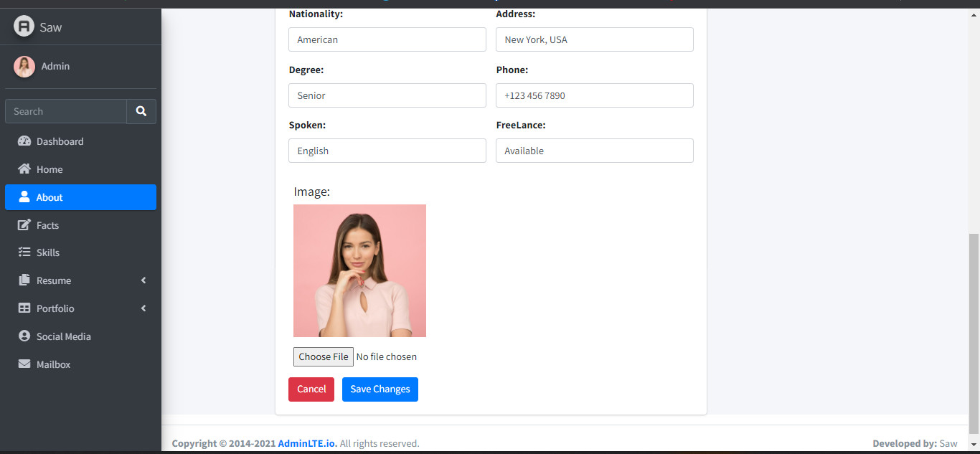Open the Dashboard menu item
The width and height of the screenshot is (980, 454).
point(80,141)
